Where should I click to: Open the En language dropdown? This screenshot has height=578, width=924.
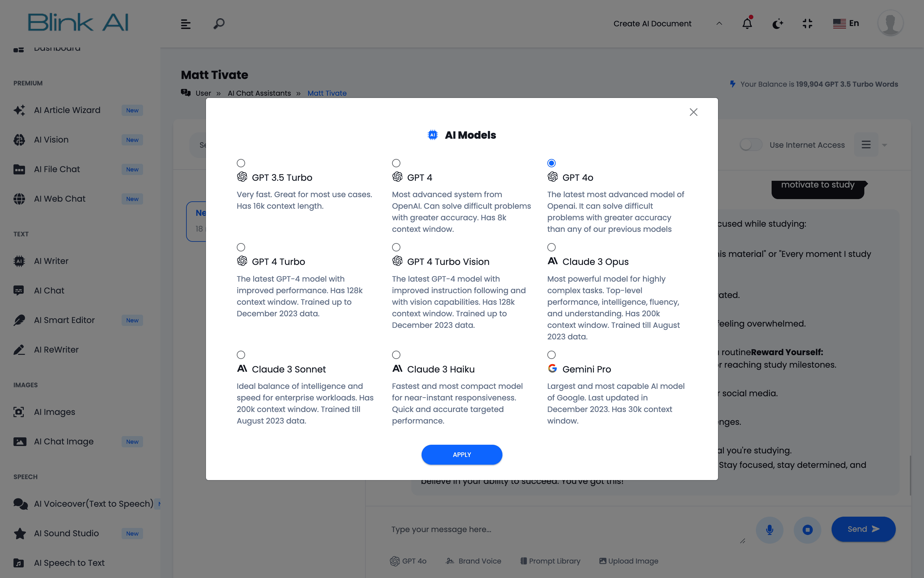tap(846, 23)
